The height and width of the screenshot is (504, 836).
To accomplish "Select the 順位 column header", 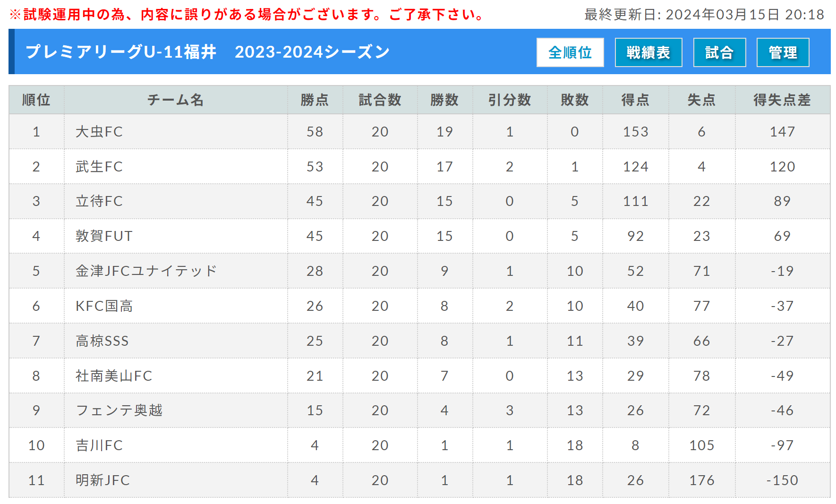I will [36, 100].
